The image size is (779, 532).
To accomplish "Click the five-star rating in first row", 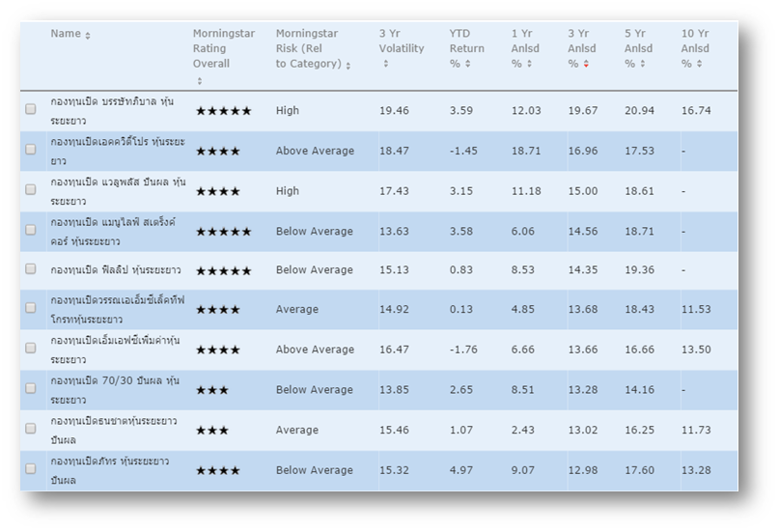I will (x=223, y=111).
